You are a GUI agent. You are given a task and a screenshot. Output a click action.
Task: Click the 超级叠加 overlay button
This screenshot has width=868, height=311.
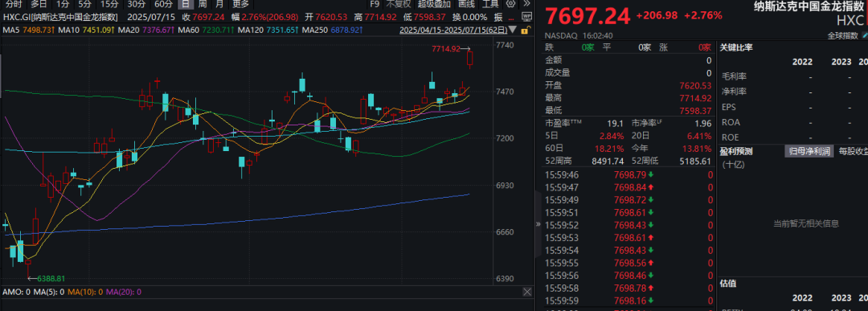click(435, 3)
